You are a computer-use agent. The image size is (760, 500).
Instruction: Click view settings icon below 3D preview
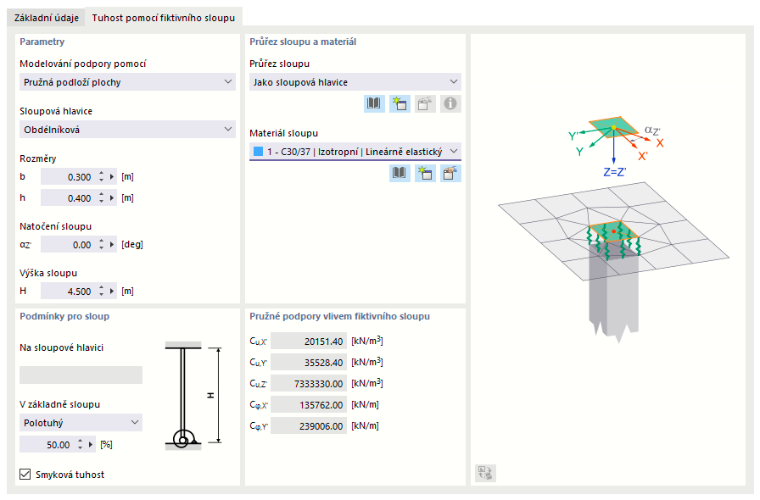pos(485,472)
